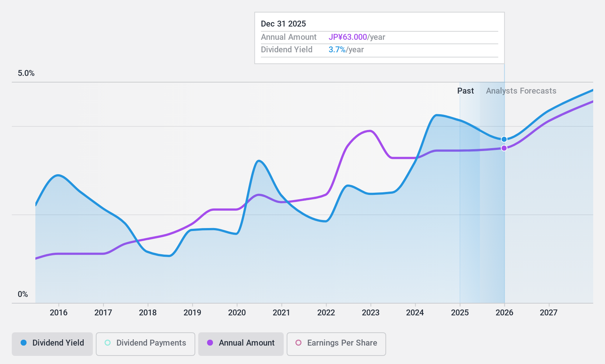Select the 2022 x-axis label
The height and width of the screenshot is (364, 605).
coord(326,313)
